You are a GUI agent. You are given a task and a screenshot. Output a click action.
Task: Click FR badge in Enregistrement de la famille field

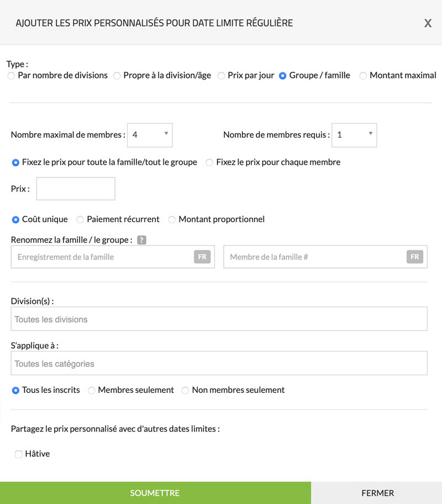point(202,257)
